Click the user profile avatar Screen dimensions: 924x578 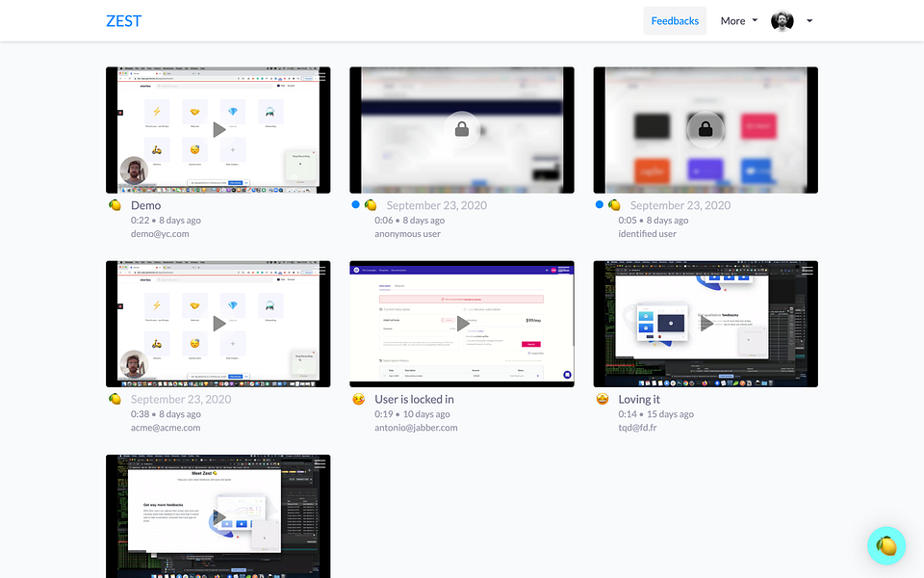tap(782, 20)
